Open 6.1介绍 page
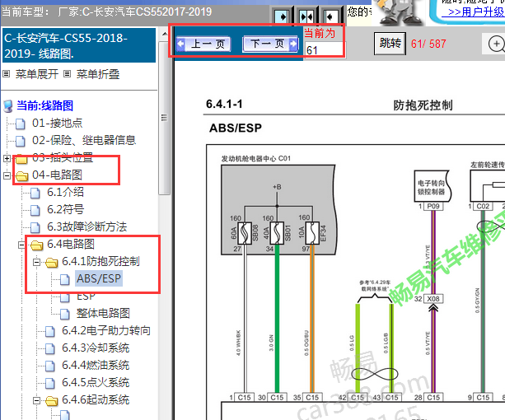The height and width of the screenshot is (420, 505). click(x=65, y=192)
